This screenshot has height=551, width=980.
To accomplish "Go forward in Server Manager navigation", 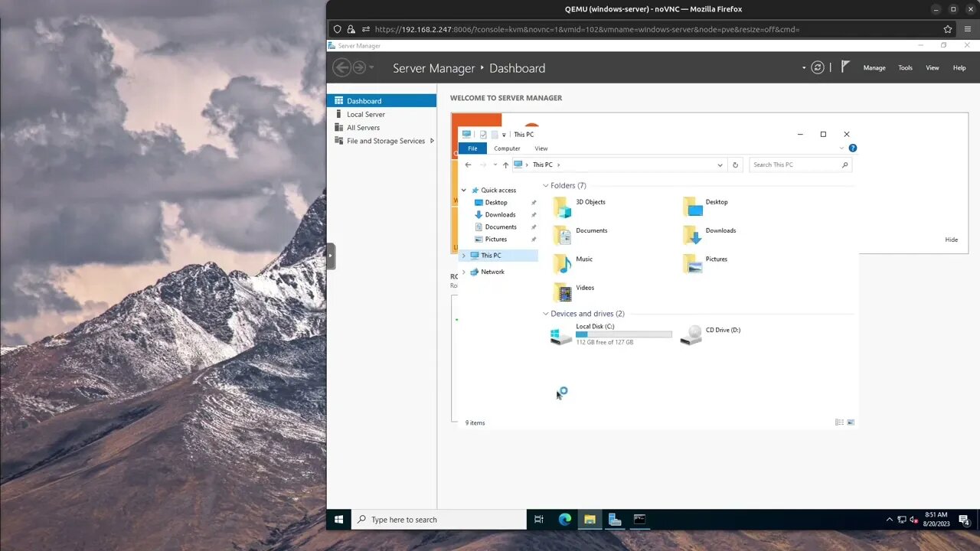I will (x=358, y=67).
